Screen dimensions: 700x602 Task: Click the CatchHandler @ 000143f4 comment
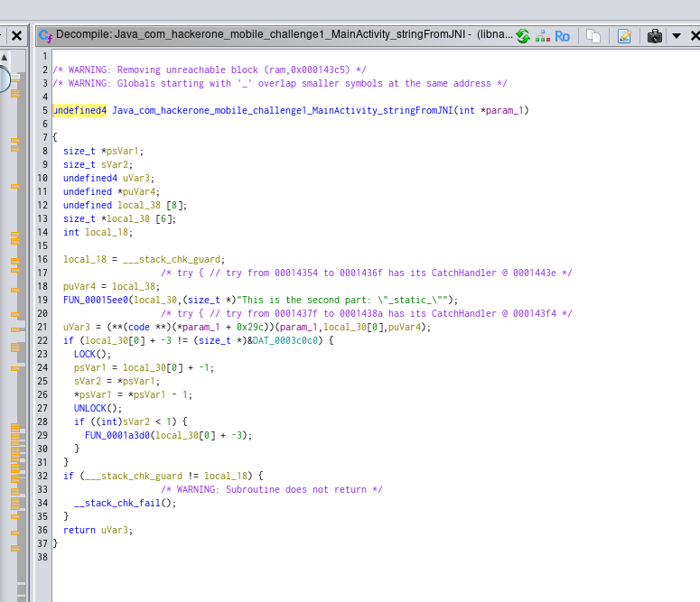point(367,313)
